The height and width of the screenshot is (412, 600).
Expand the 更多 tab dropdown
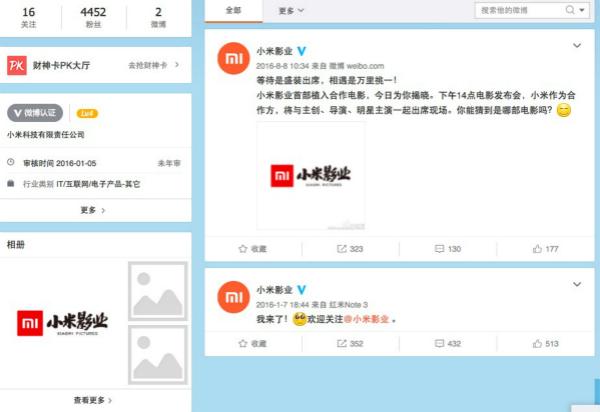(x=291, y=11)
